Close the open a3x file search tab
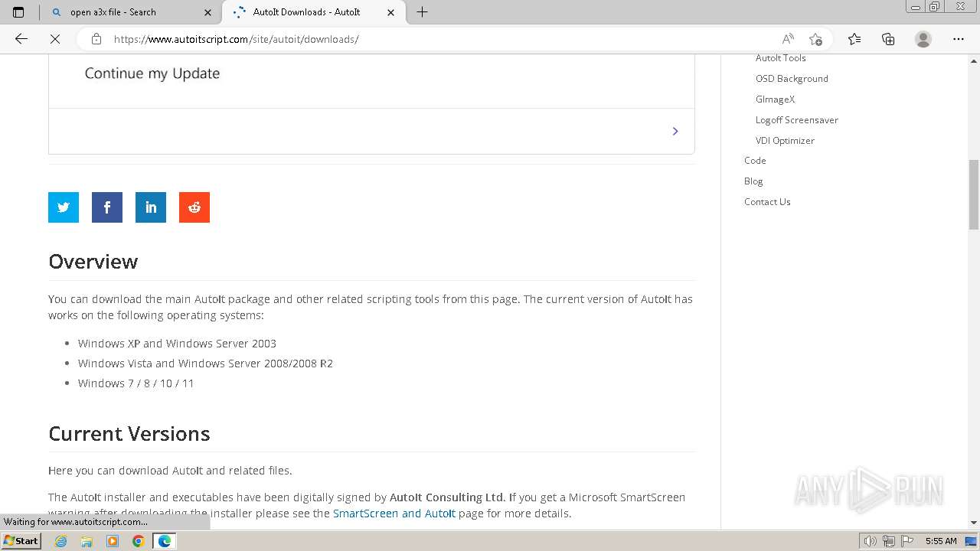980x551 pixels. click(209, 12)
